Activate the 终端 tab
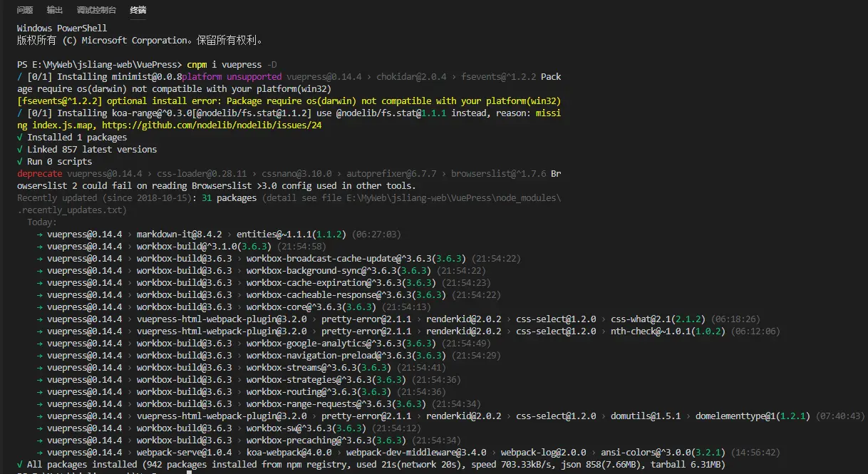 (138, 10)
